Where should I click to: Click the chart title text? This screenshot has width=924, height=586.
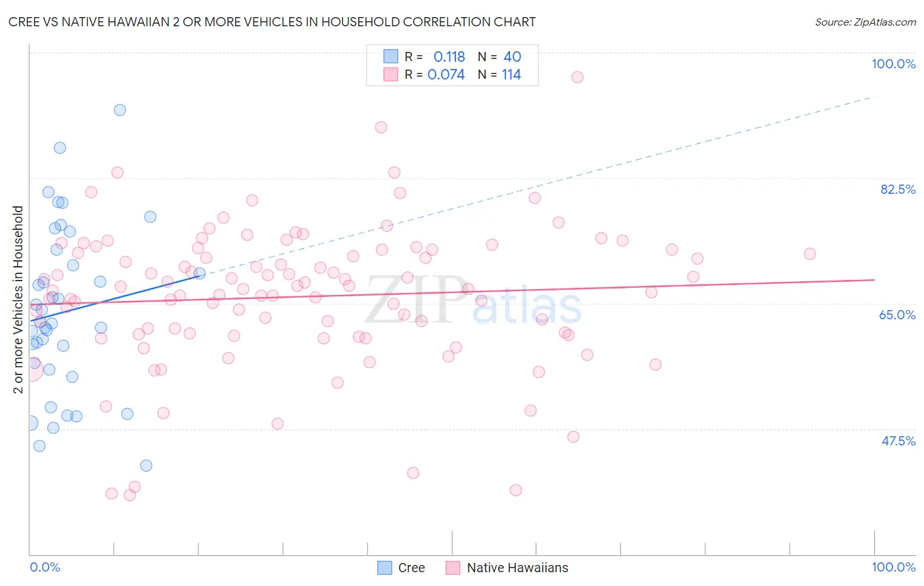tap(272, 22)
